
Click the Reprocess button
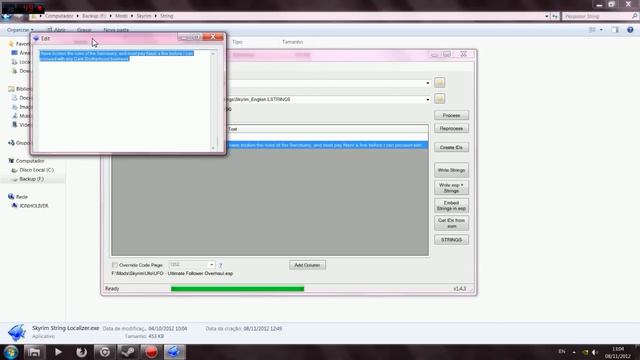click(x=451, y=129)
